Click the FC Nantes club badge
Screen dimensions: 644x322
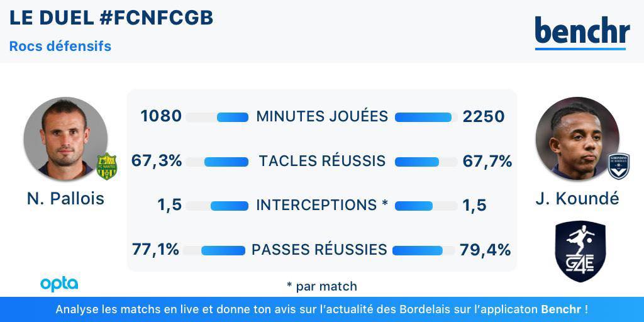(x=106, y=167)
